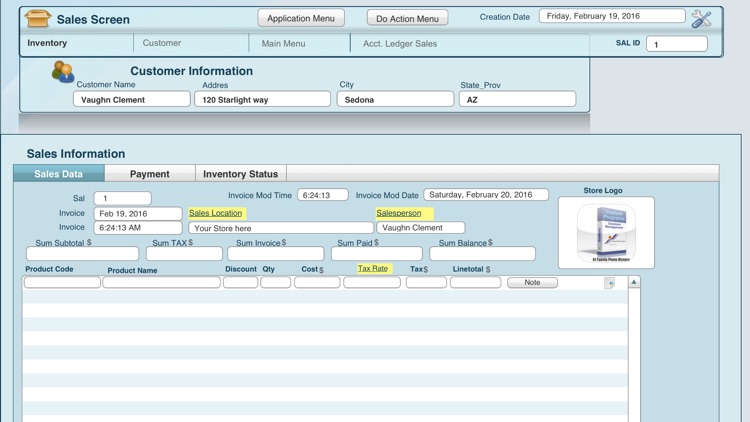This screenshot has height=422, width=750.
Task: Go to the Customer navigation tab
Action: click(162, 43)
